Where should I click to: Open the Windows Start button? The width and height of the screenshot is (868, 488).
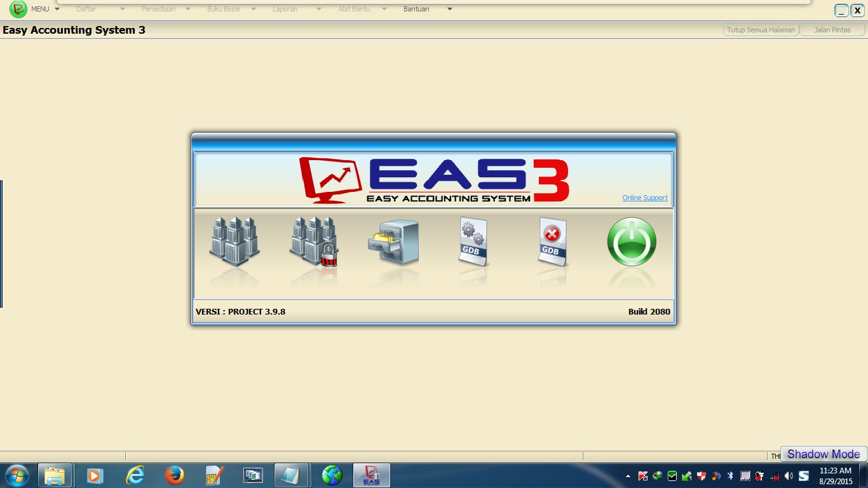(17, 475)
